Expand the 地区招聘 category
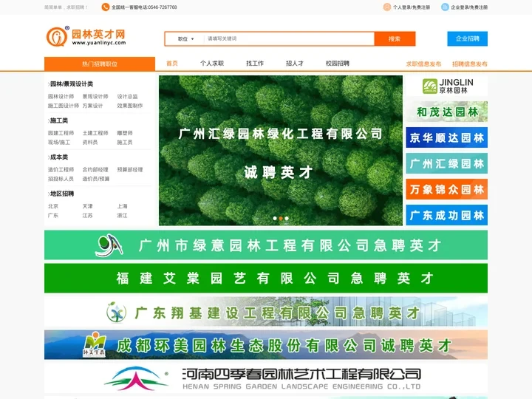The image size is (532, 399). coord(61,194)
